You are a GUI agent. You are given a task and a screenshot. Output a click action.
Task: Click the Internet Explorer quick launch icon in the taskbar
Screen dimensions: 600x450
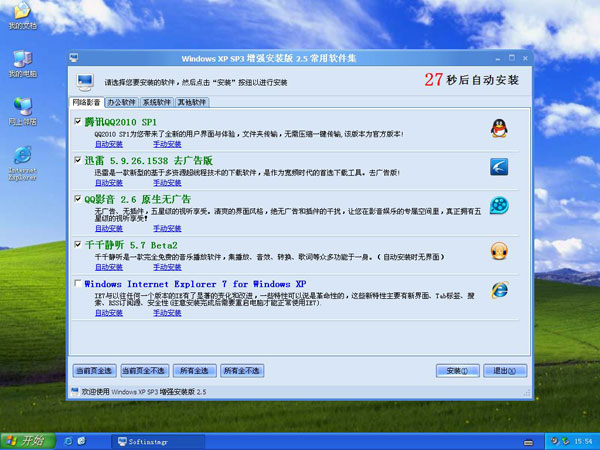[68, 441]
